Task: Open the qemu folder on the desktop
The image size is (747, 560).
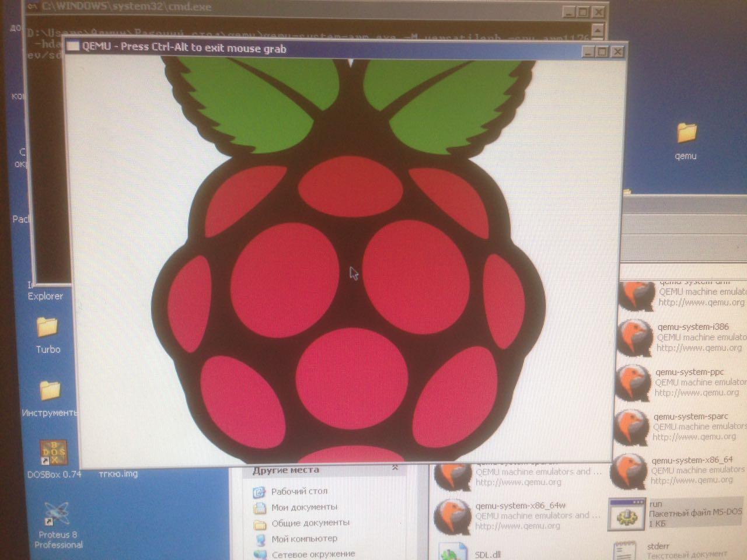Action: pos(686,133)
